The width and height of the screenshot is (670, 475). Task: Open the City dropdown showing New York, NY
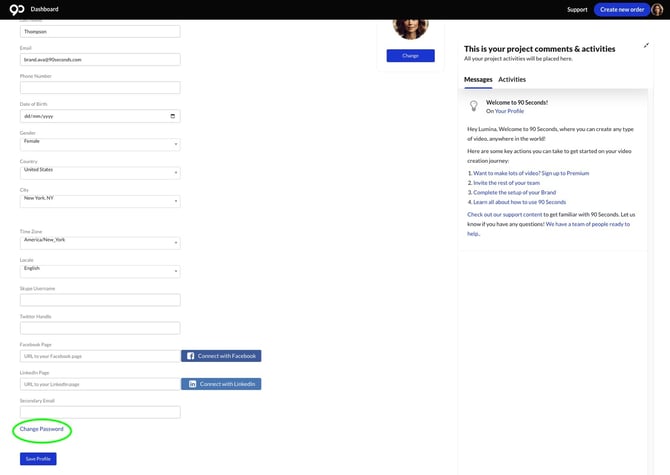tap(100, 201)
